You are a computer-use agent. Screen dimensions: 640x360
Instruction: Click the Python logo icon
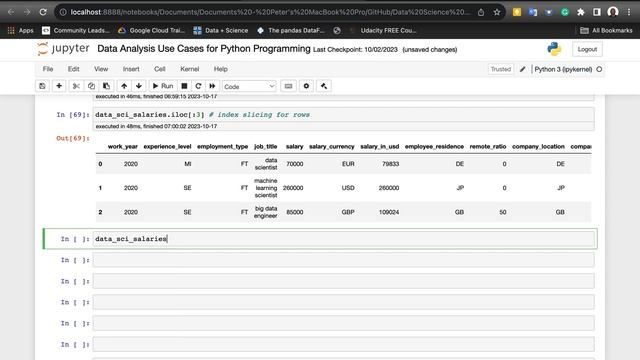554,49
